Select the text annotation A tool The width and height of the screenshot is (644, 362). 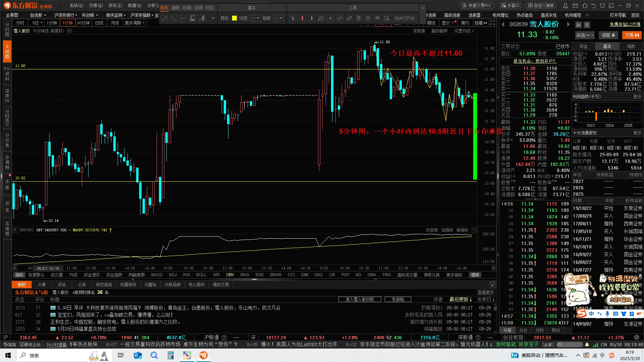[330, 18]
